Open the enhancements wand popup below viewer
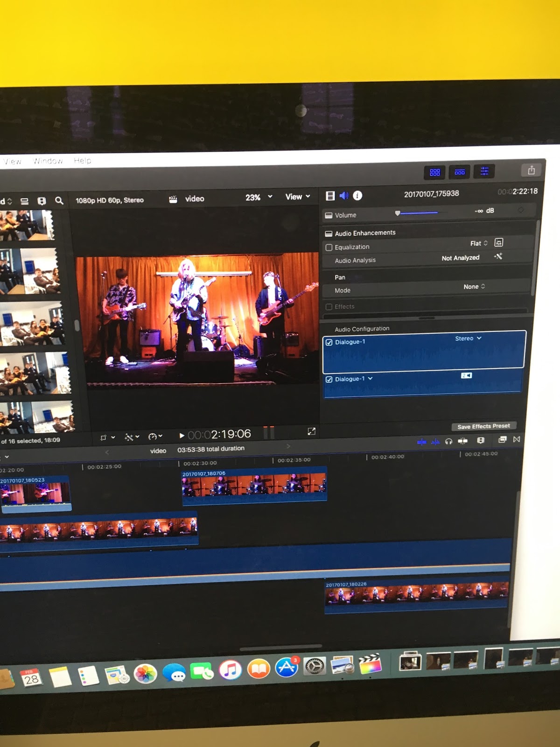Viewport: 560px width, 747px height. 132,437
